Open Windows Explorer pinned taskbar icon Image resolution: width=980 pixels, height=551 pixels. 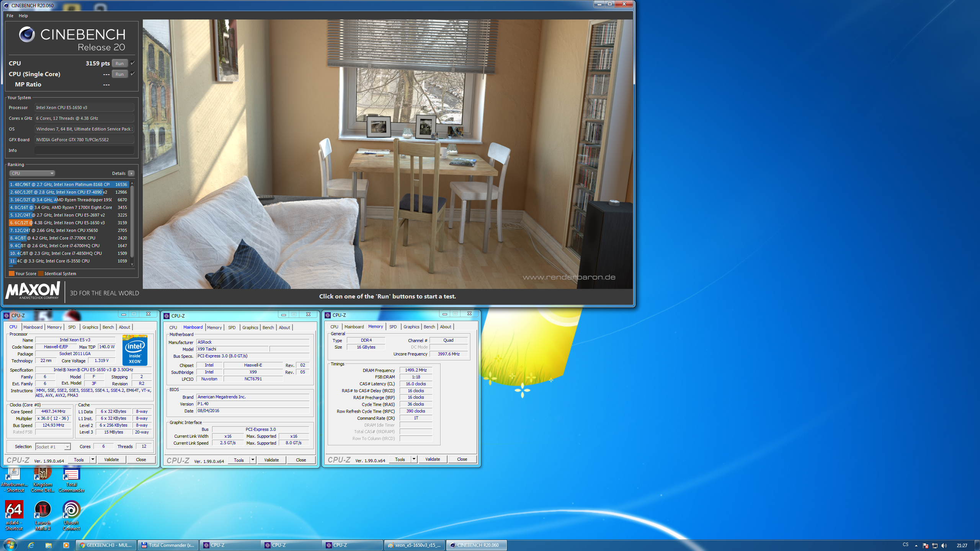pyautogui.click(x=49, y=545)
